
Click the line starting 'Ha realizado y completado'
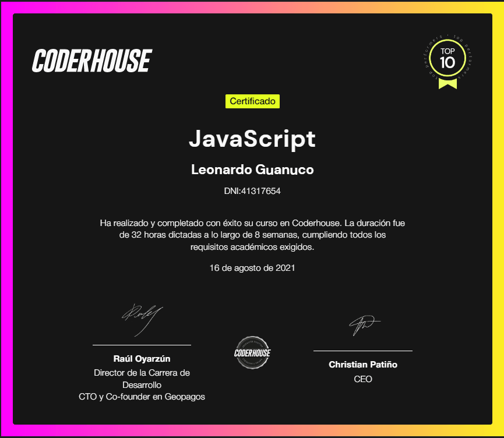coord(252,223)
